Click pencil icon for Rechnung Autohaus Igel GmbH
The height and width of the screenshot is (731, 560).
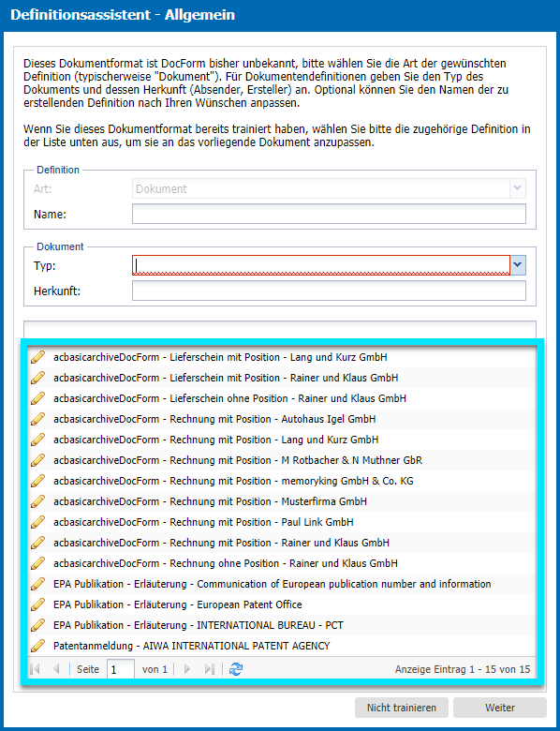coord(37,419)
